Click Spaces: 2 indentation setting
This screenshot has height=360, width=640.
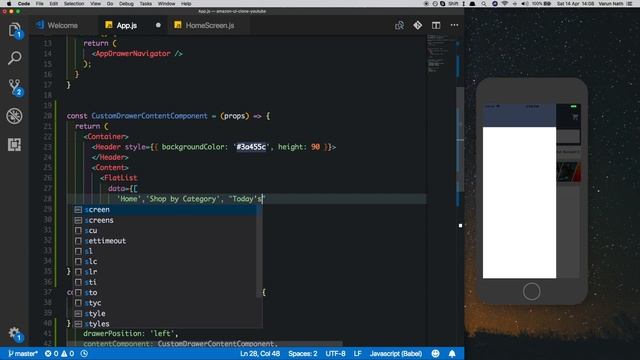302,353
